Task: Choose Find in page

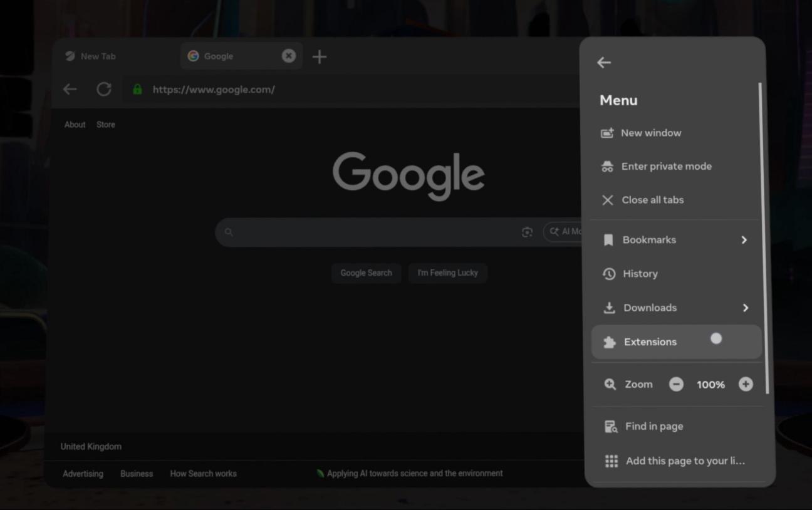Action: 653,427
